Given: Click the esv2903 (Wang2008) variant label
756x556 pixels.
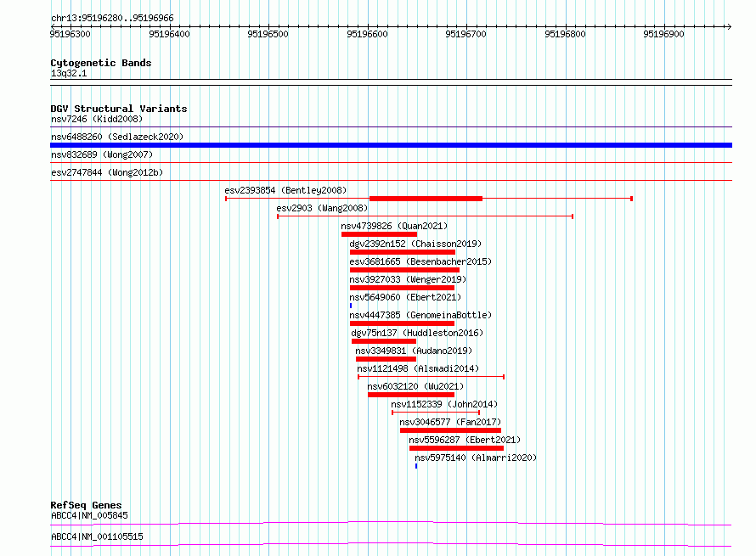Looking at the screenshot, I should pyautogui.click(x=322, y=208).
